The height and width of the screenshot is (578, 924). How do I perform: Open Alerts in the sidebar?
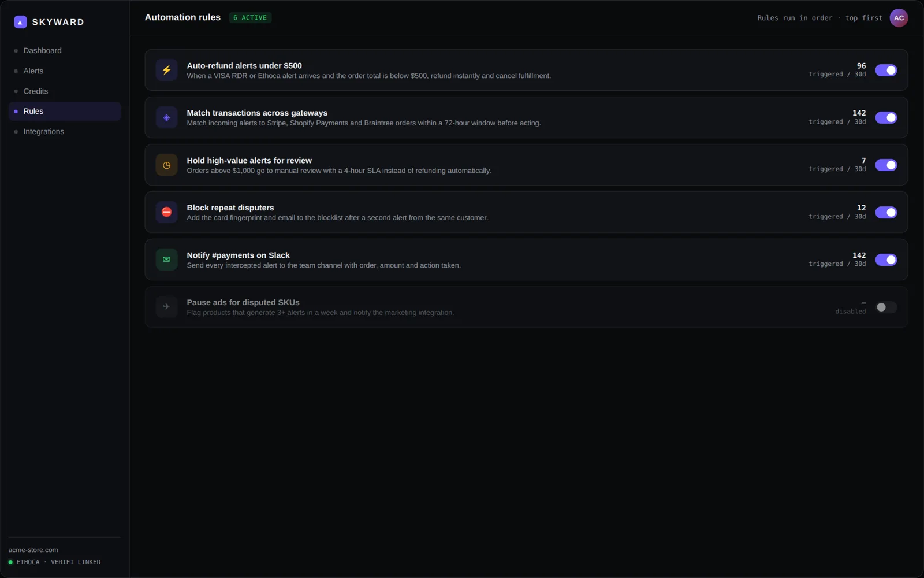pos(65,71)
